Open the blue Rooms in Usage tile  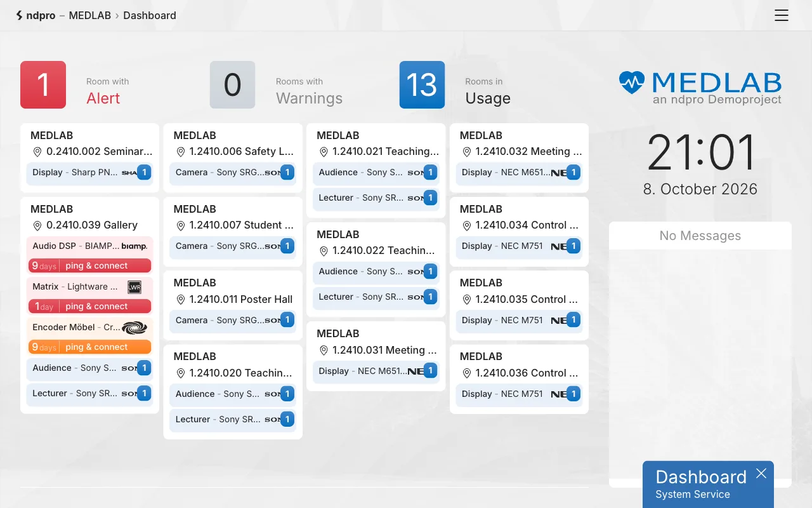(422, 84)
